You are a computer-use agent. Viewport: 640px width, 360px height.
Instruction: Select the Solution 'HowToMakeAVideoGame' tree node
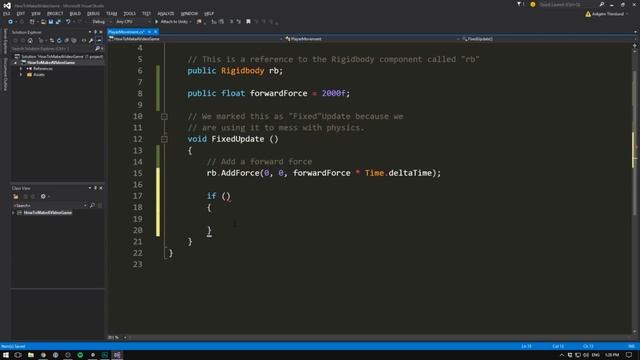coord(59,56)
